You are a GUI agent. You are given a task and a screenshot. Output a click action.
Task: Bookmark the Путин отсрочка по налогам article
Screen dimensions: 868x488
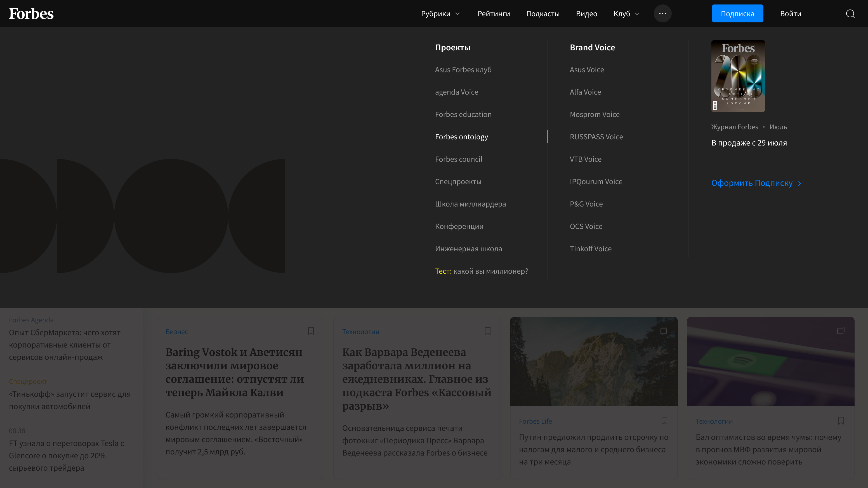(x=664, y=421)
